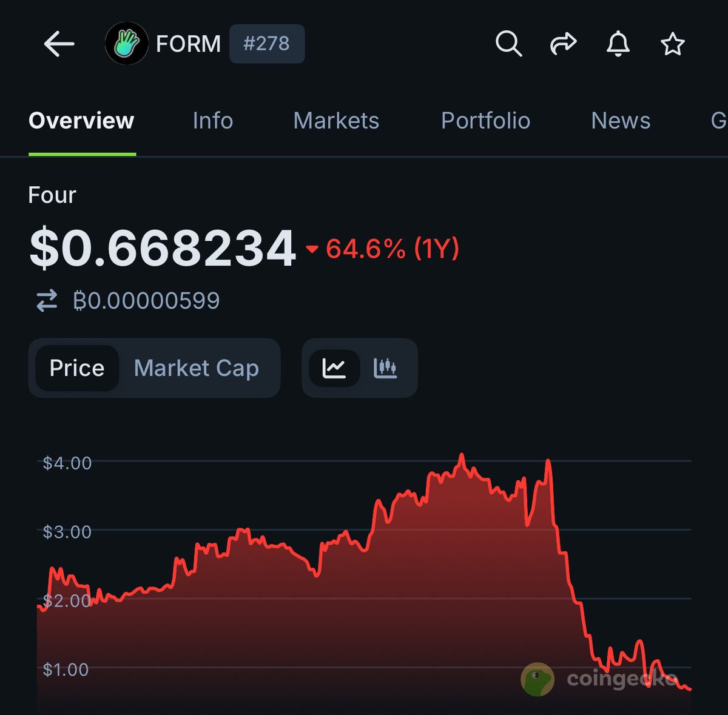Select the line chart mode
Image resolution: width=728 pixels, height=715 pixels.
(334, 368)
